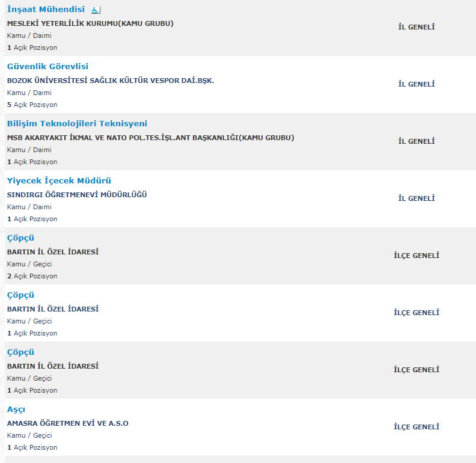
Task: Open the Bilişim Teknolojileri Teknisyeni listing
Action: tap(77, 124)
